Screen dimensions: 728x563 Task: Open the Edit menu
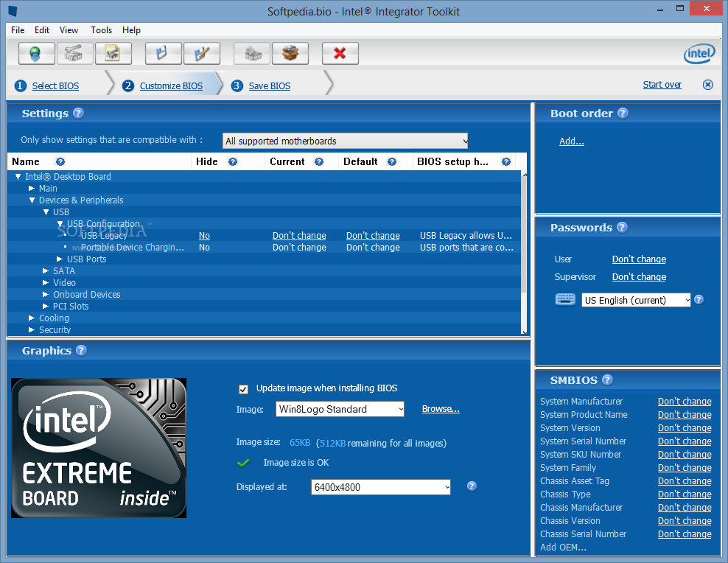[42, 30]
